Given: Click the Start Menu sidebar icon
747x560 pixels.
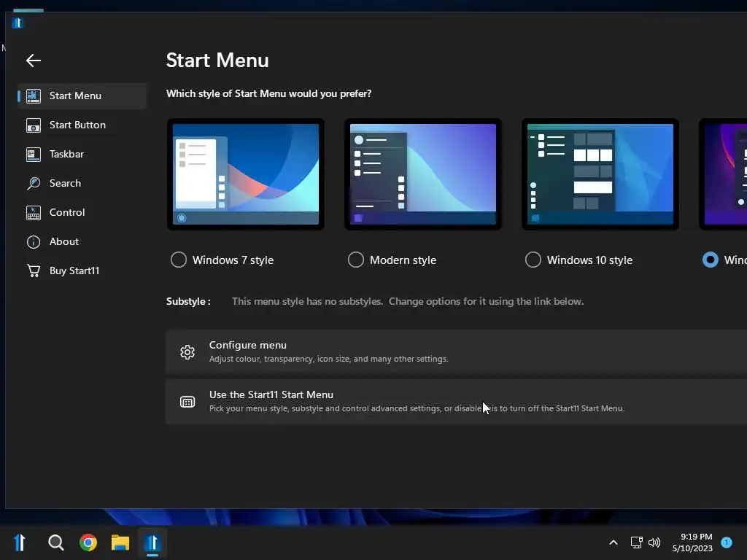Looking at the screenshot, I should coord(34,96).
